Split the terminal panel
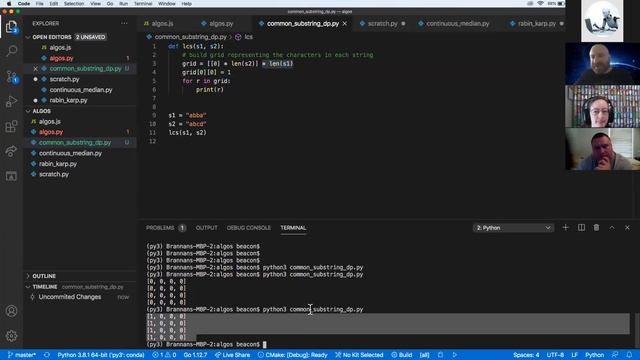The width and height of the screenshot is (640, 360). coord(581,227)
